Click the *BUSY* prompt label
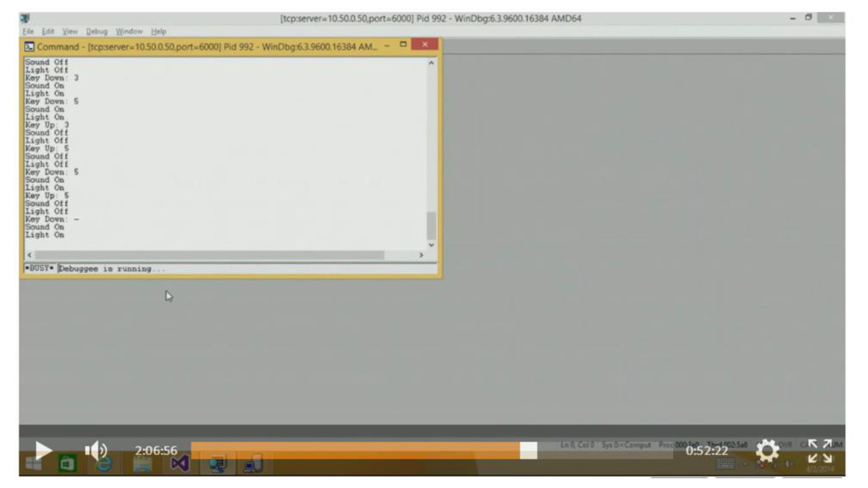 [39, 269]
